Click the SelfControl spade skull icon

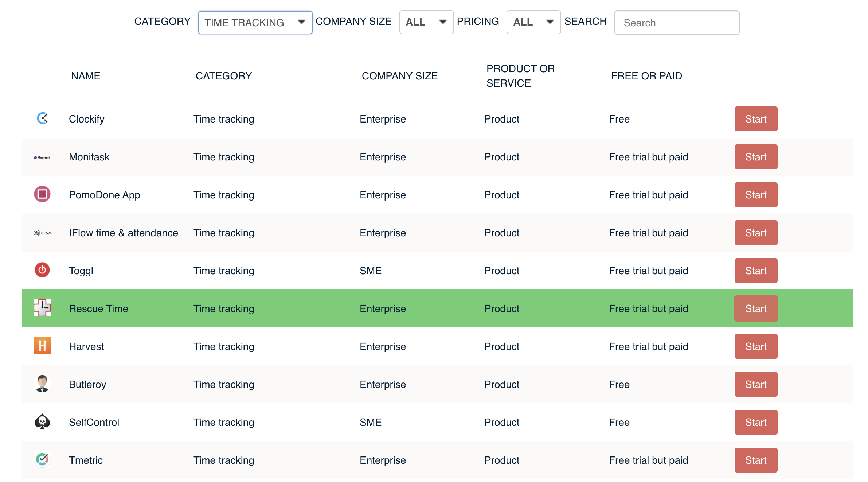[x=42, y=422]
